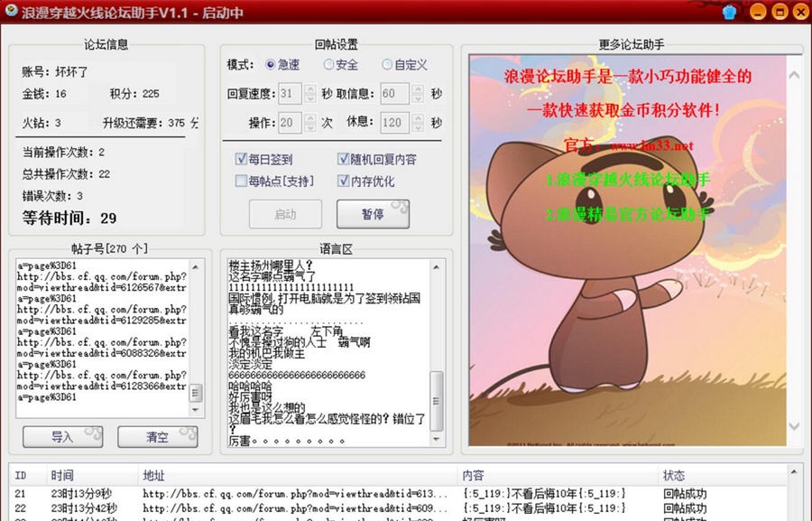Select the 自定义 reply mode
Screen dimensions: 812x521
click(x=386, y=64)
